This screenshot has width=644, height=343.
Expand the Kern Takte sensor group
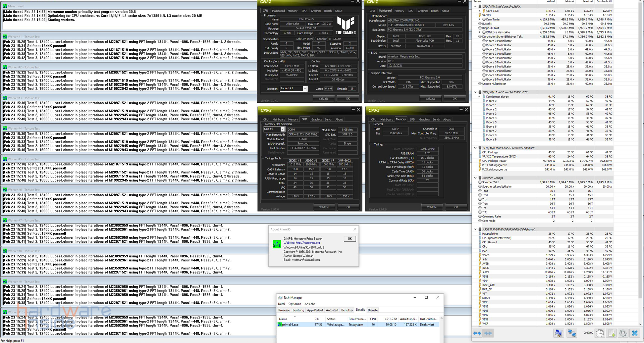(x=480, y=19)
